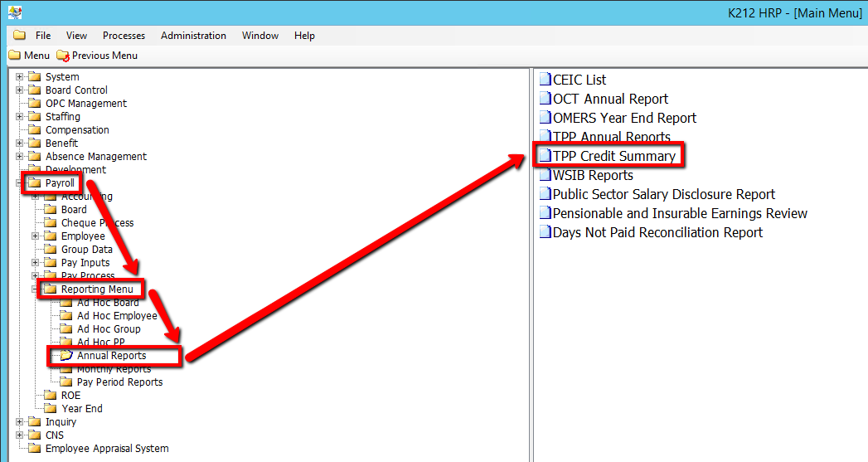868x462 pixels.
Task: Click the CEIC List document icon
Action: (x=545, y=80)
